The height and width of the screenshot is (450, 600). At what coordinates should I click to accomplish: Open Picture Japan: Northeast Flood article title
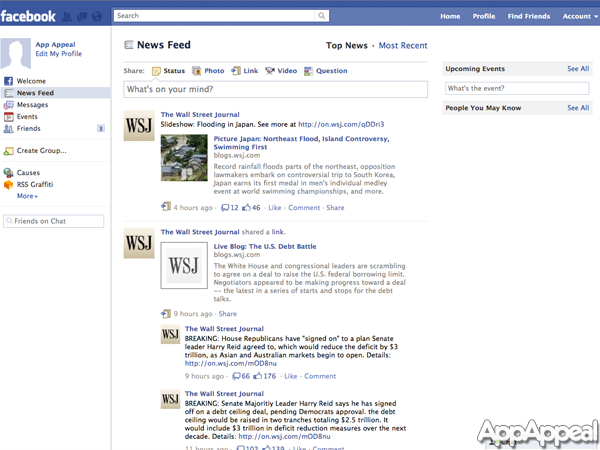click(x=301, y=143)
